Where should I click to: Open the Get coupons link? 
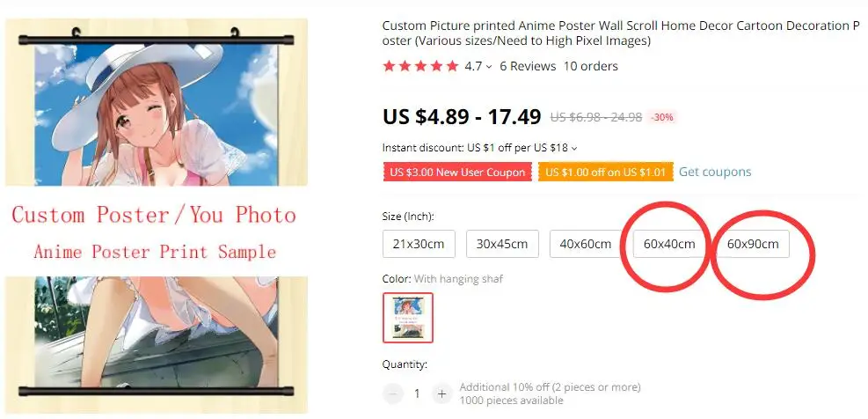[715, 172]
